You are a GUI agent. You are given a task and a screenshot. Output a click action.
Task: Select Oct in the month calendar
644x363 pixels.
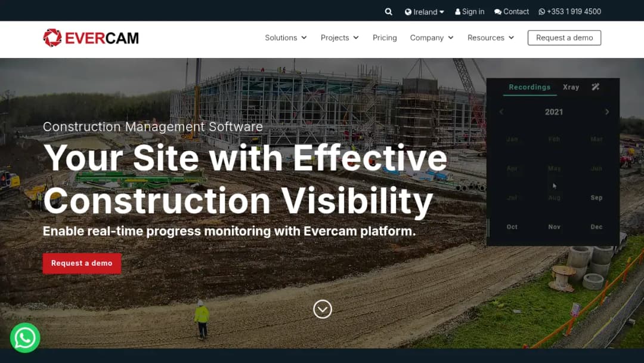coord(512,227)
